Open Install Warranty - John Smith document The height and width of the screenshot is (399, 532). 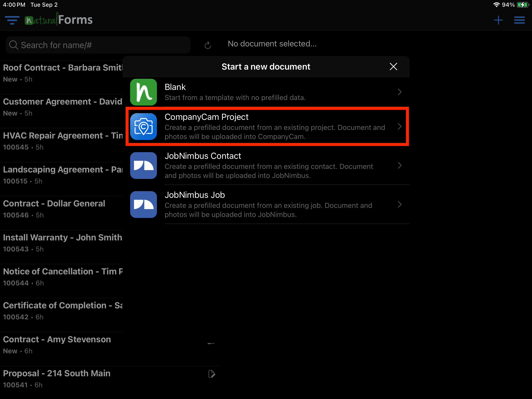(61, 247)
